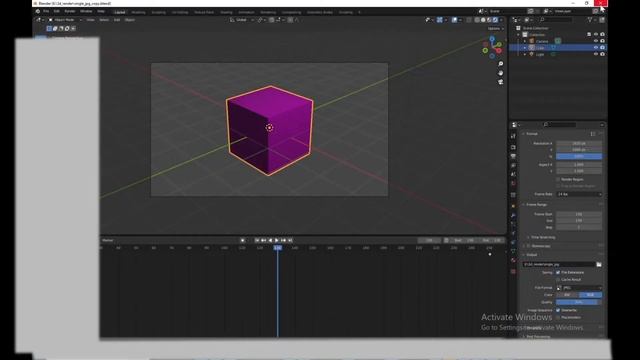Toggle viewport overlays display
640x360 pixels.
pyautogui.click(x=454, y=20)
